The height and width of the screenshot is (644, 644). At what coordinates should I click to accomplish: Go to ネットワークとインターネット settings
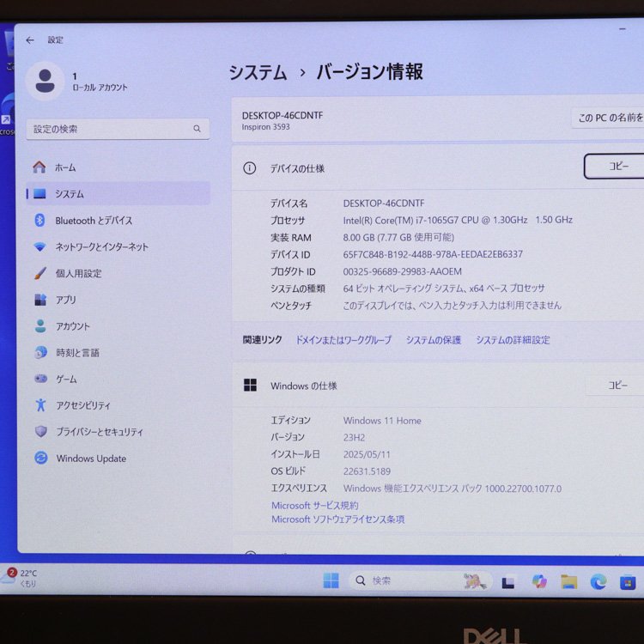click(x=118, y=246)
